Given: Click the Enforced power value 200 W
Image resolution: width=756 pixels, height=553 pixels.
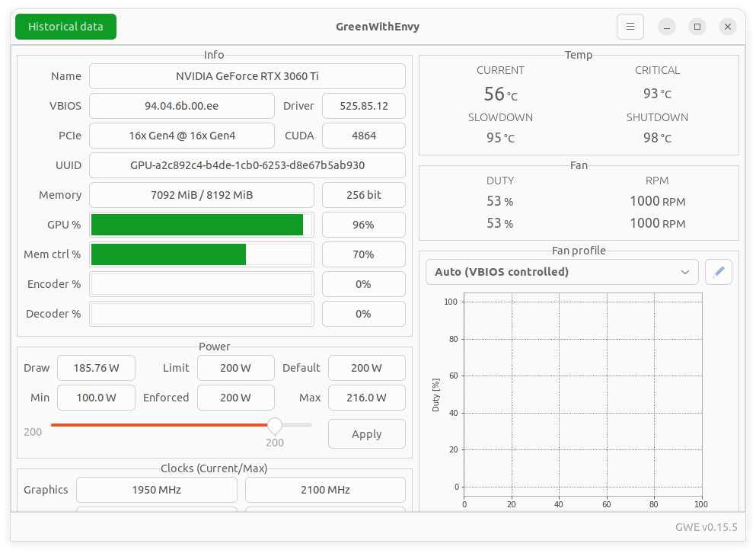Looking at the screenshot, I should [x=236, y=398].
